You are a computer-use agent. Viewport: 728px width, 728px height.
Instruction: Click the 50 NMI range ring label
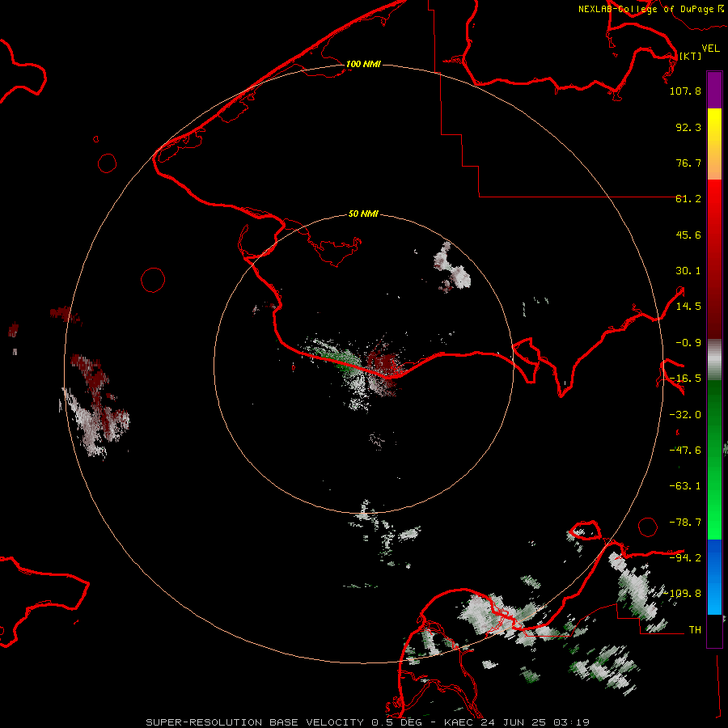pos(363,214)
